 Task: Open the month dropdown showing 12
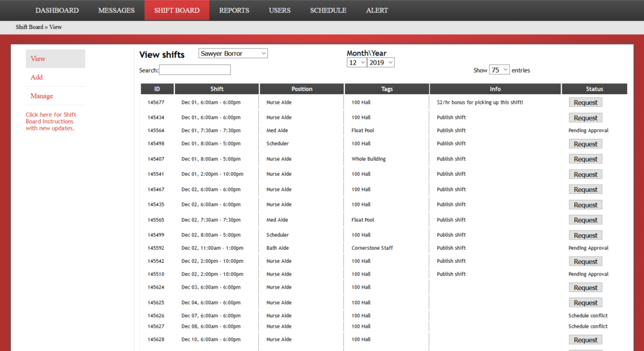point(357,63)
